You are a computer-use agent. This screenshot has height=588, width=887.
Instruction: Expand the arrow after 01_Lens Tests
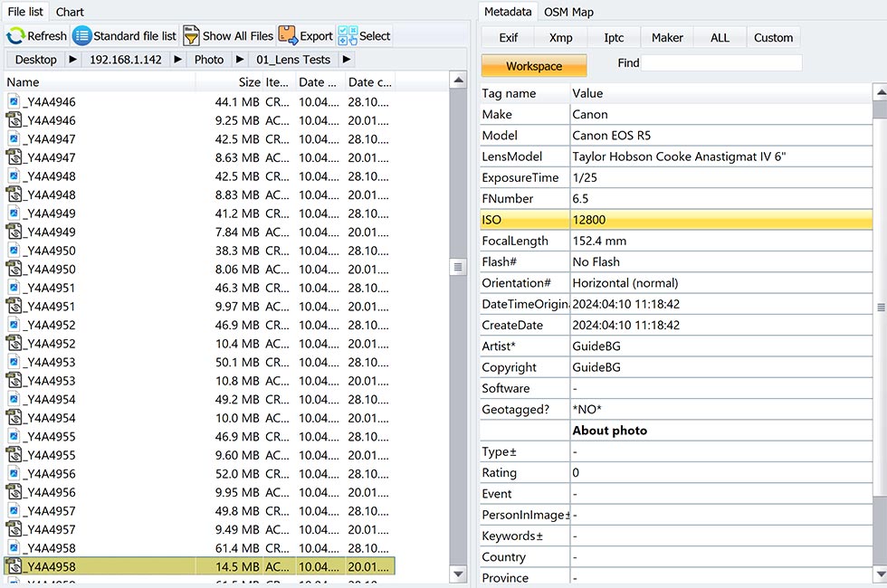pyautogui.click(x=346, y=60)
